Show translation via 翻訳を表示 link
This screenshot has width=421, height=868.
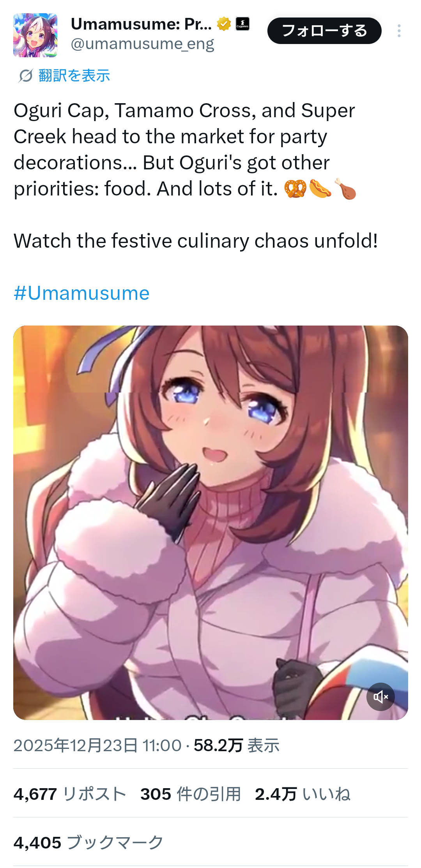(x=74, y=76)
